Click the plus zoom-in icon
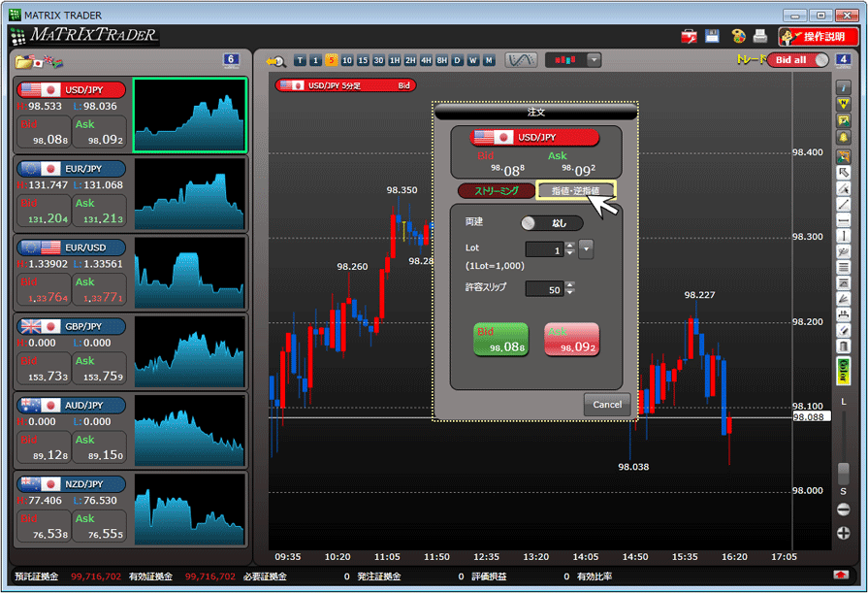Image resolution: width=868 pixels, height=593 pixels. (843, 533)
